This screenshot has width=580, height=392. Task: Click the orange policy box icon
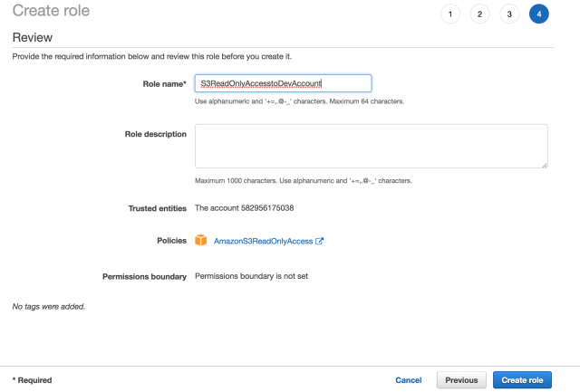coord(202,241)
